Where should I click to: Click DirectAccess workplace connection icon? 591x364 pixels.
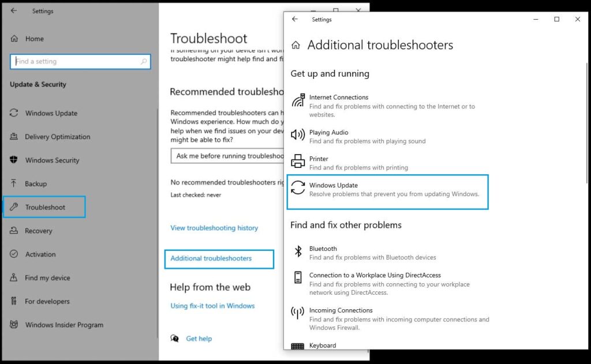point(298,277)
